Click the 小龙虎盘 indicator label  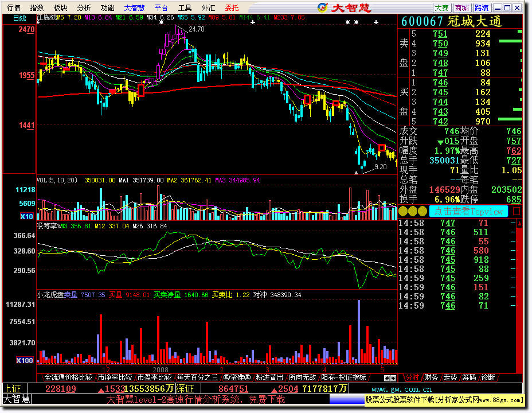click(50, 295)
